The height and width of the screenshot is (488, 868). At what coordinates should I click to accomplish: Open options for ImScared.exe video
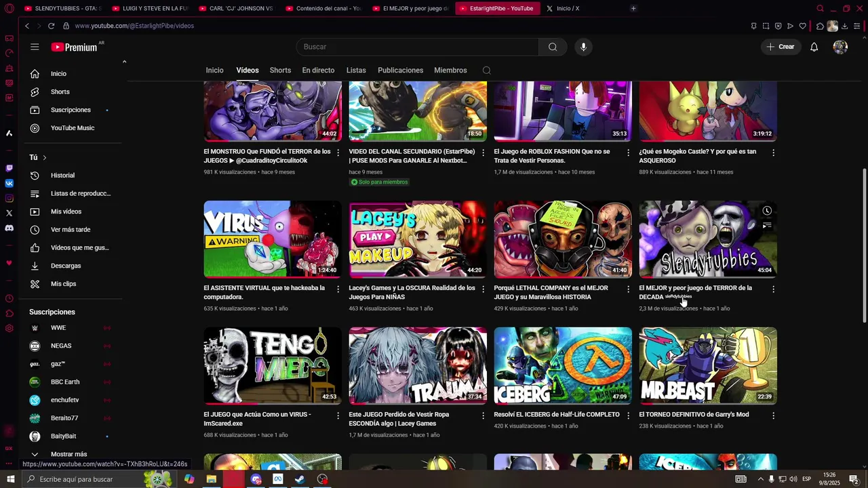(338, 415)
